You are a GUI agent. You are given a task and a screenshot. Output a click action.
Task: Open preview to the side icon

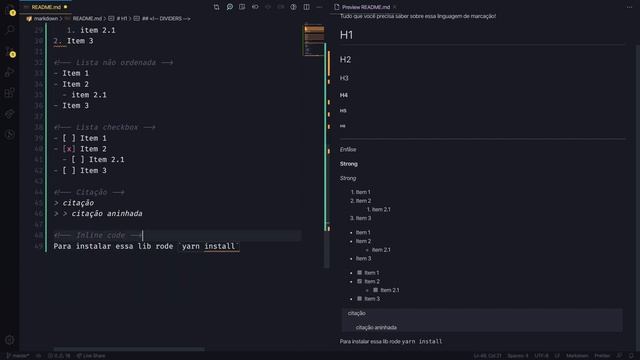click(x=242, y=7)
